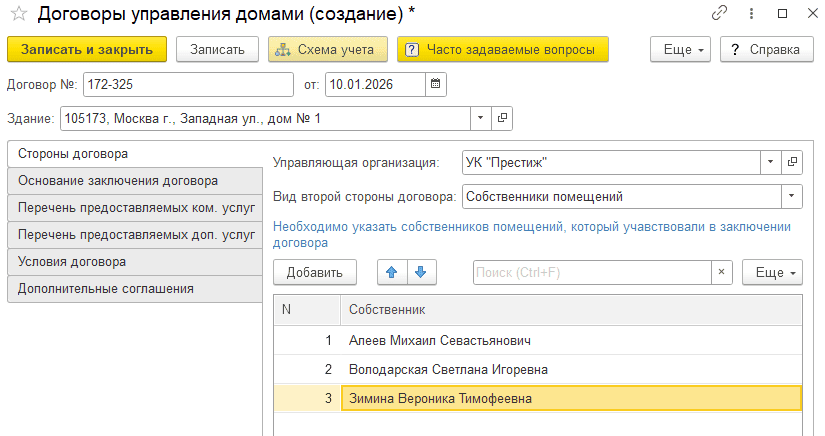Move selected owner down with blue arrow
The image size is (825, 436).
coord(421,272)
